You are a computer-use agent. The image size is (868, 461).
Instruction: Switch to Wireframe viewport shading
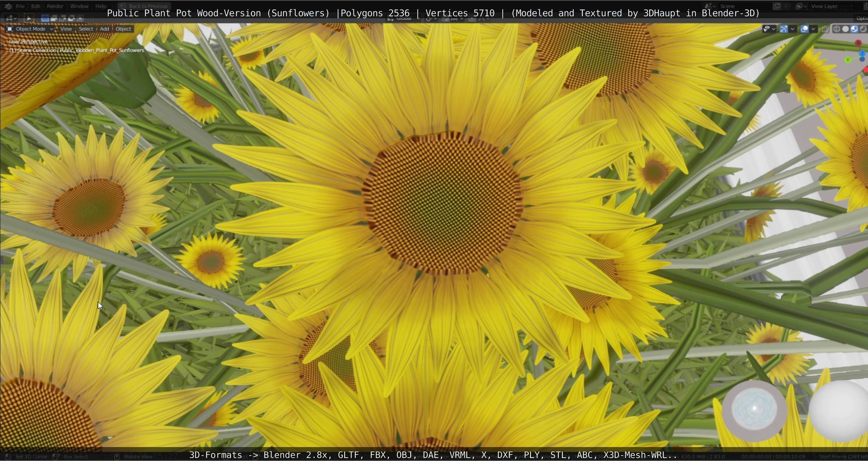coord(837,29)
